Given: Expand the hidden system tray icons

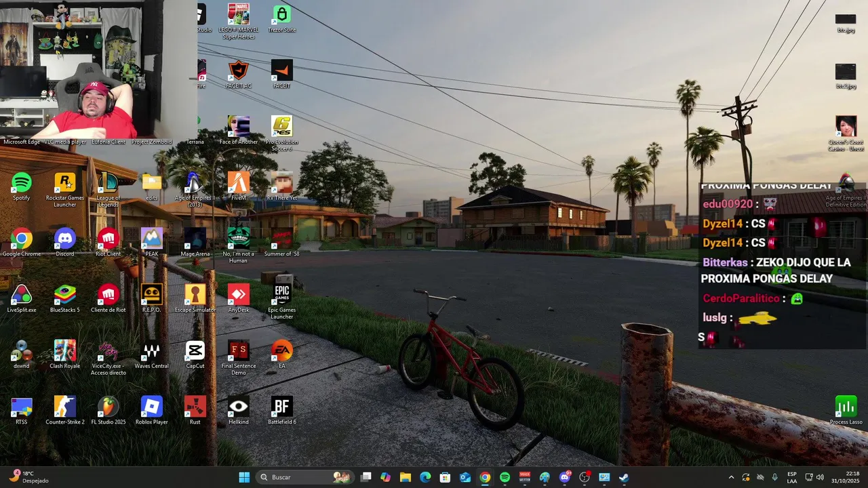Looking at the screenshot, I should click(x=731, y=477).
